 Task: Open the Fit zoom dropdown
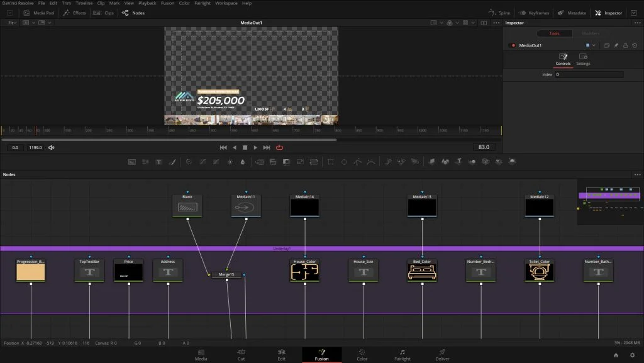(13, 23)
